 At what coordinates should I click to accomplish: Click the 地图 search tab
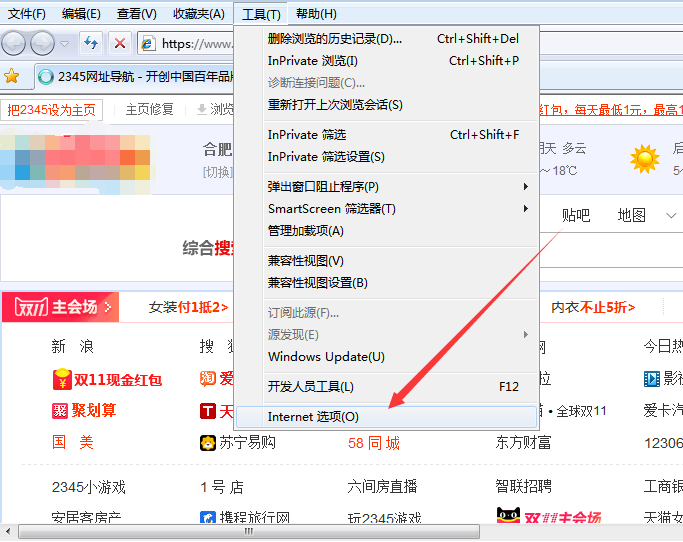coord(632,215)
